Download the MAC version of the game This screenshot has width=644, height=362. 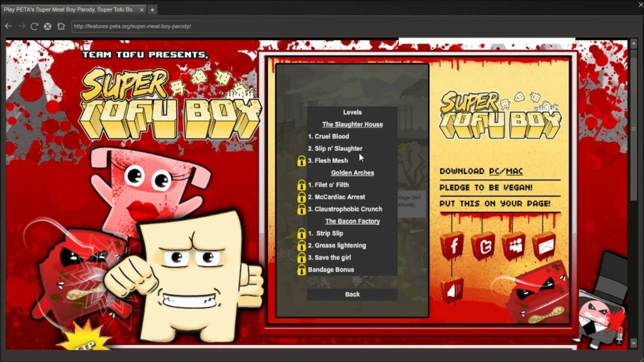(x=514, y=171)
